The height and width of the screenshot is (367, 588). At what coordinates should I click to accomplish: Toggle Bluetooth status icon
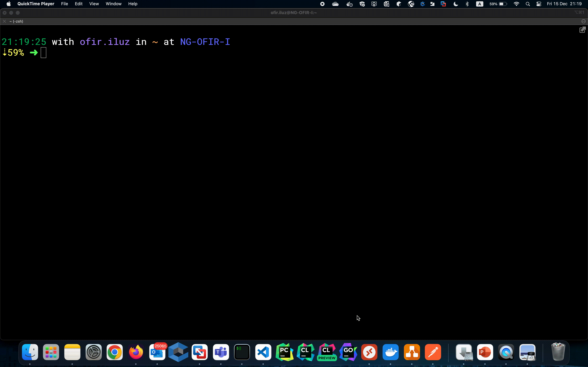467,4
